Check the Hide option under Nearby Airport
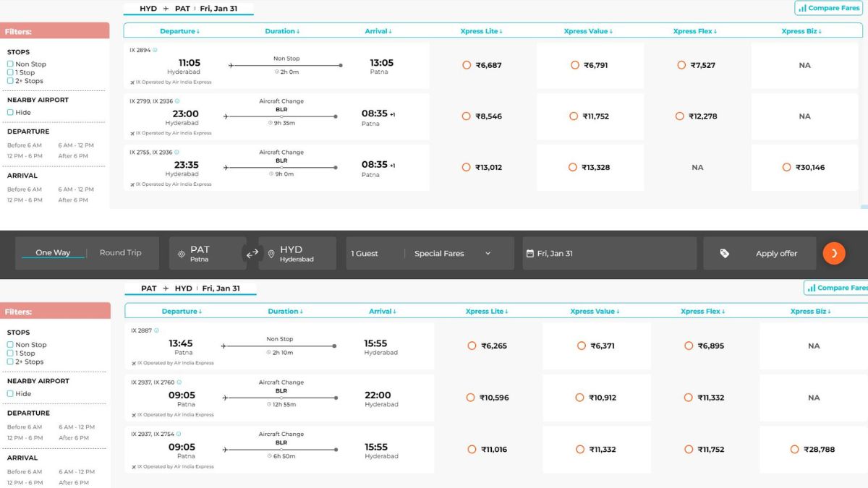This screenshot has width=868, height=488. 9,111
